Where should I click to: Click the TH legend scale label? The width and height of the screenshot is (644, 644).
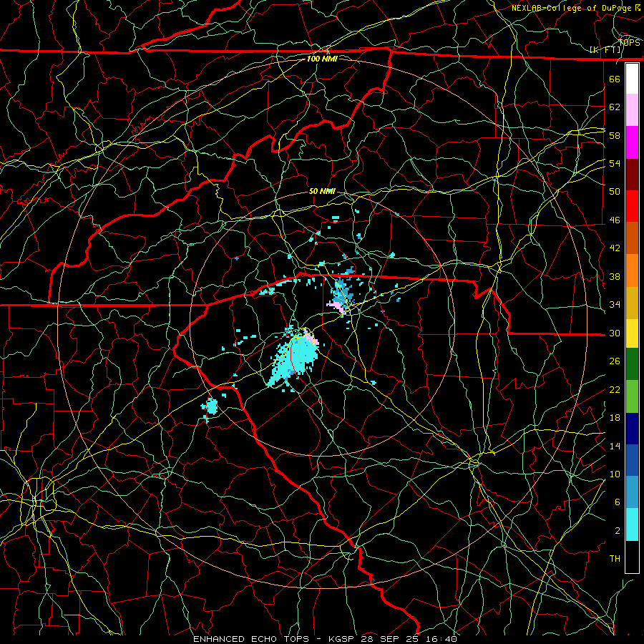(x=615, y=559)
